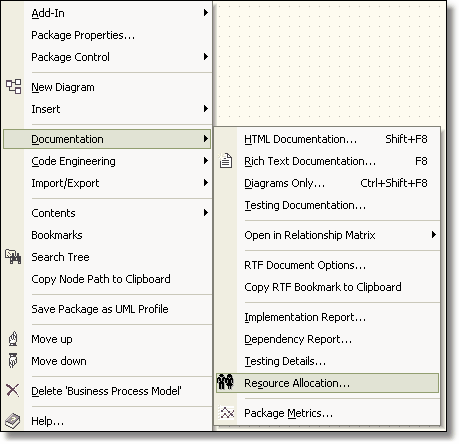459x444 pixels.
Task: Expand the Open in Relationship Matrix arrow
Action: (433, 235)
